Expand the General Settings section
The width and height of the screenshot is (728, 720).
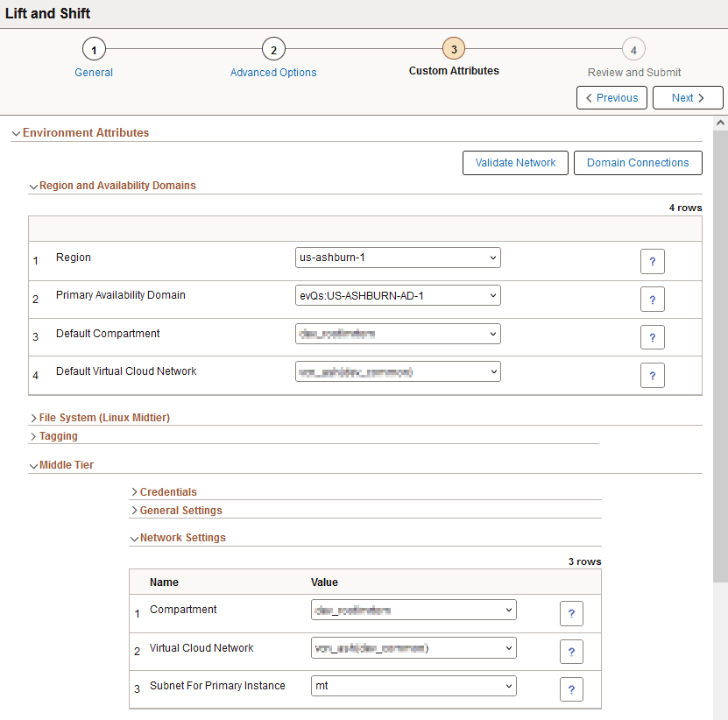point(176,511)
